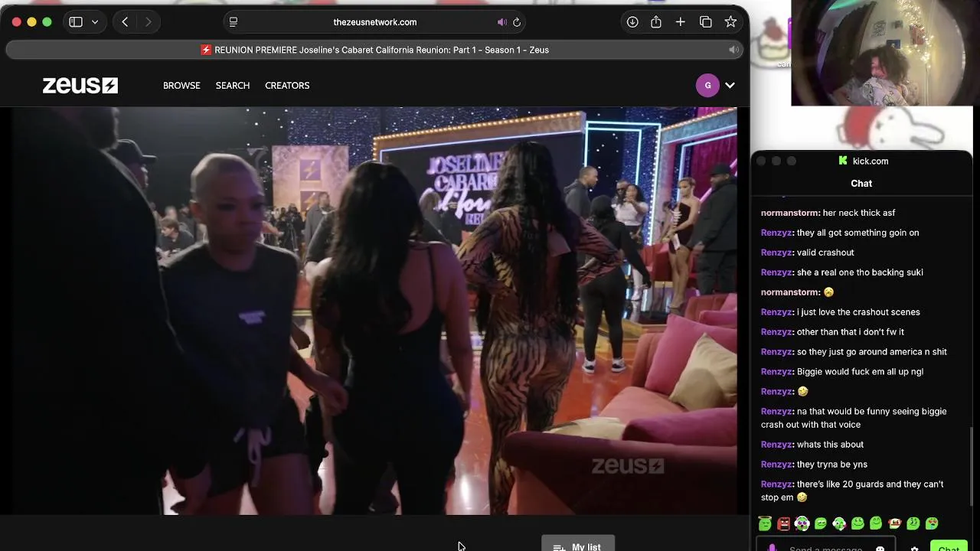The height and width of the screenshot is (551, 980).
Task: Mute audio via address bar speaker icon
Action: [x=501, y=22]
